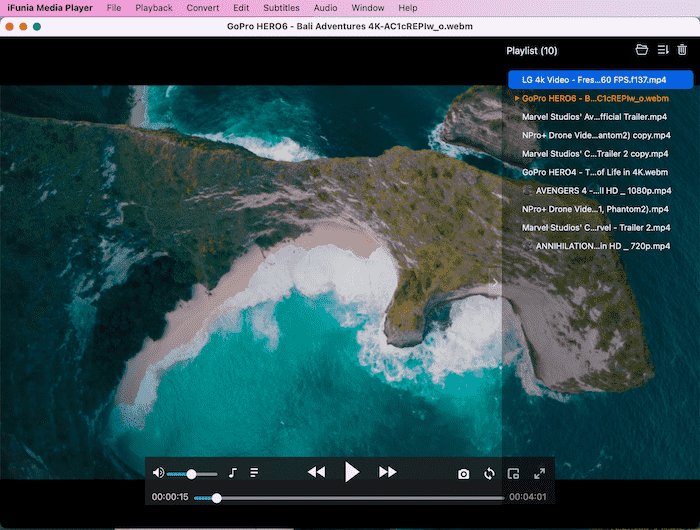Click the music note audio track icon
The width and height of the screenshot is (700, 530).
point(232,473)
